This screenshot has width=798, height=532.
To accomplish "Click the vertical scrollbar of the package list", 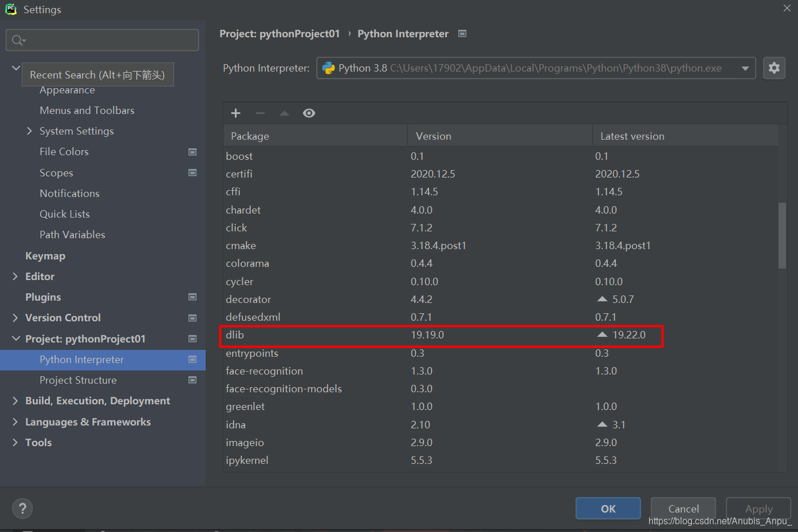I will point(781,235).
